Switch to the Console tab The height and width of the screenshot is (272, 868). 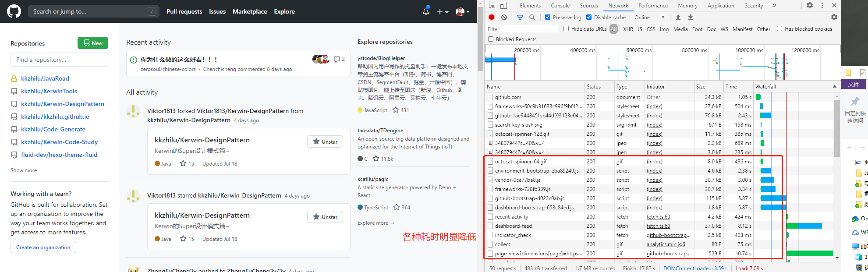coord(560,6)
